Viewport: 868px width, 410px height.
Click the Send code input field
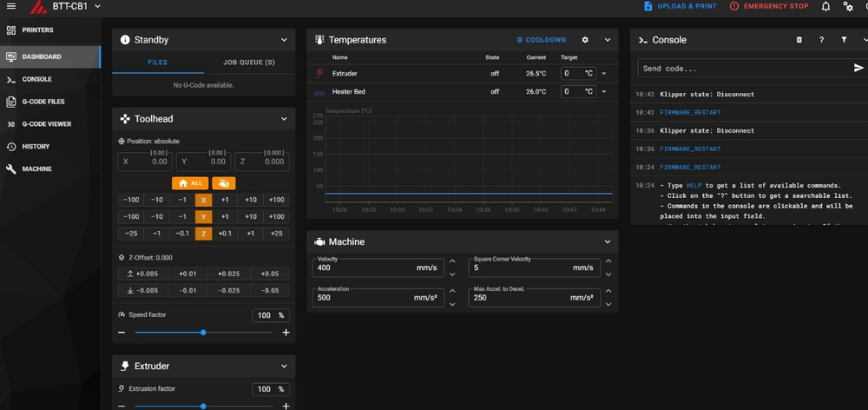click(x=742, y=69)
